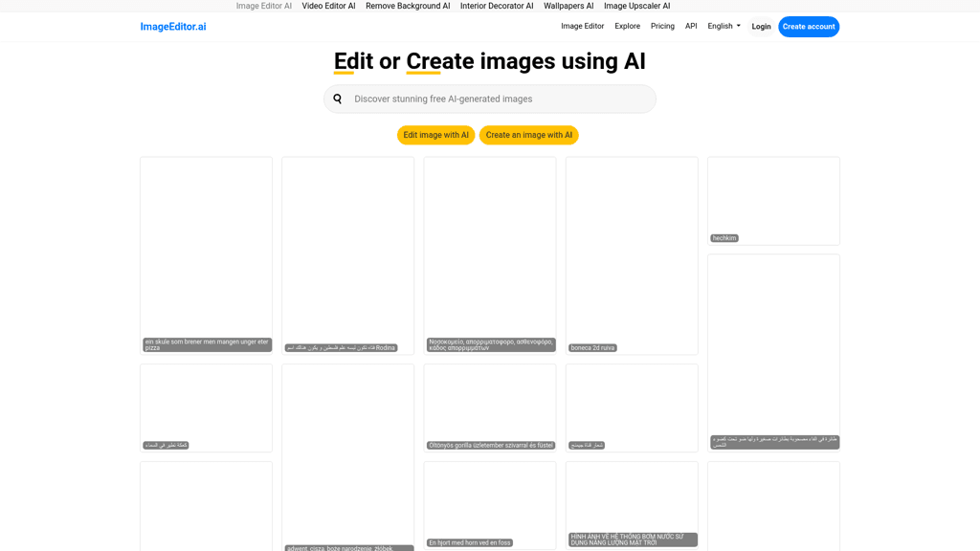The width and height of the screenshot is (980, 551).
Task: Click the search magnifier icon
Action: click(338, 99)
